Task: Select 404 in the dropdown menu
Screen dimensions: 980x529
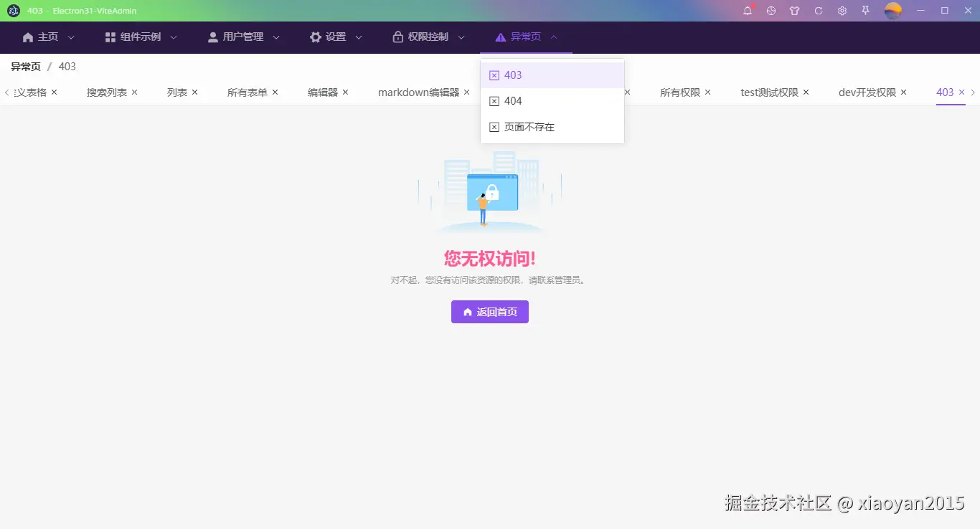Action: point(552,101)
